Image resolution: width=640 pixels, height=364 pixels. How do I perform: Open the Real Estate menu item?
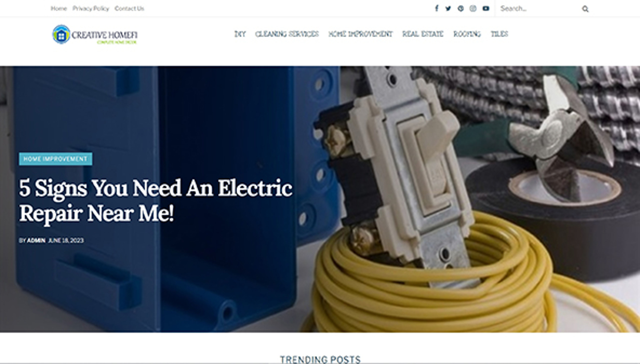[x=423, y=34]
